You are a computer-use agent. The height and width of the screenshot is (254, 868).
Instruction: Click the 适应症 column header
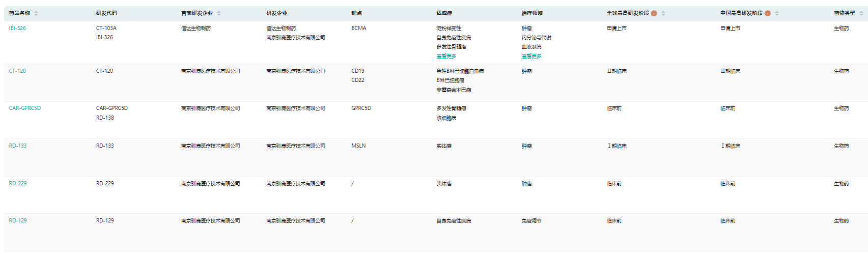pyautogui.click(x=444, y=13)
